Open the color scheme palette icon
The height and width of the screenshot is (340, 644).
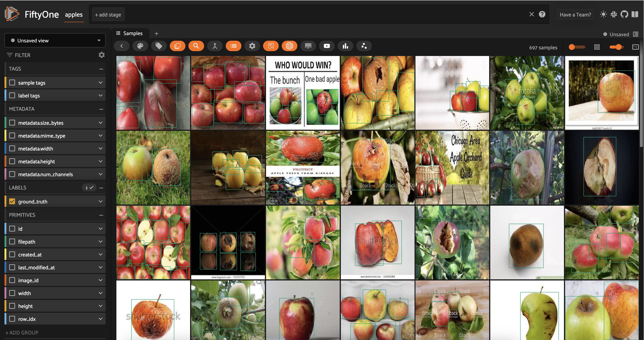click(140, 46)
